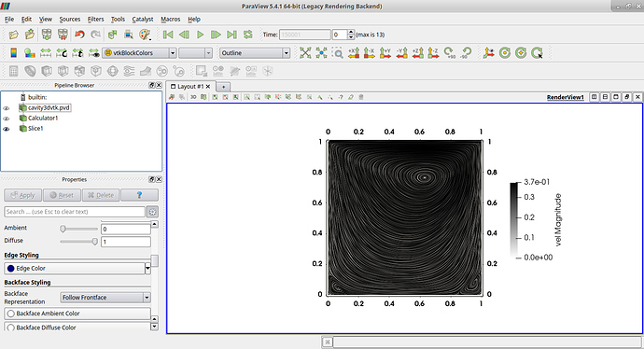
Task: Set view direction to +X
Action: click(354, 53)
